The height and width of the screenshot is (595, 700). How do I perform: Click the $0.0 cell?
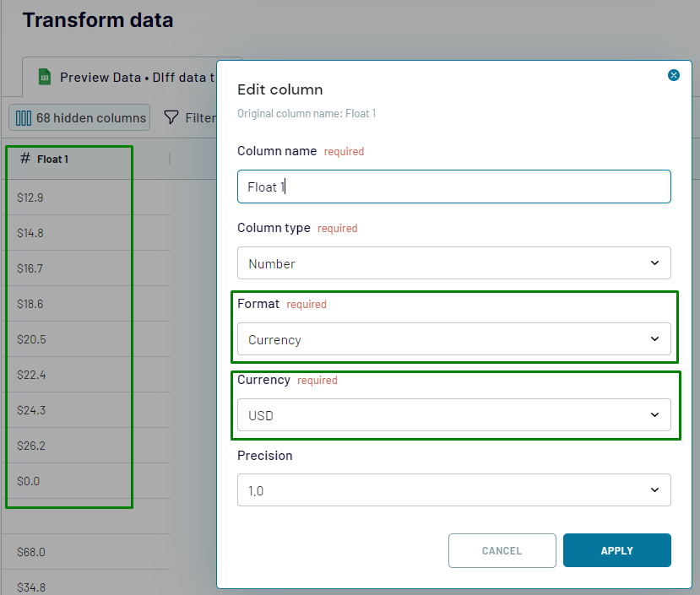(29, 481)
